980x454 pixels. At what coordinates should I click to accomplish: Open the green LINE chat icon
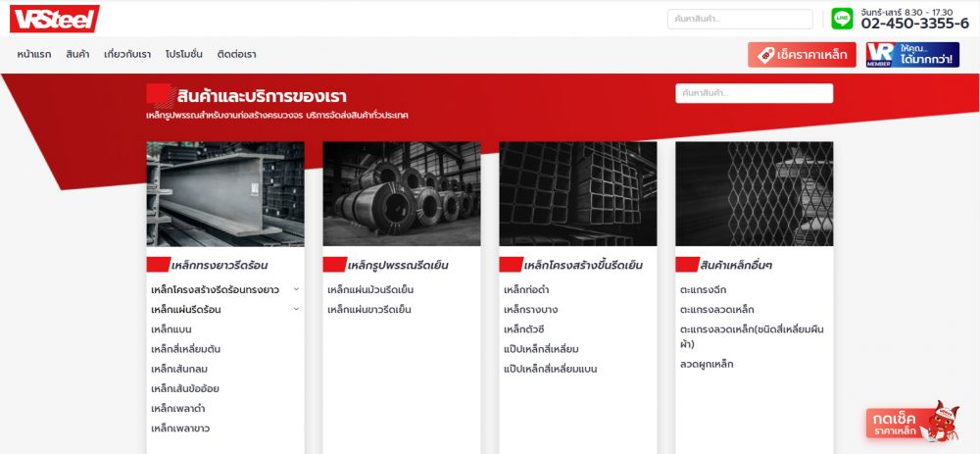[x=842, y=19]
